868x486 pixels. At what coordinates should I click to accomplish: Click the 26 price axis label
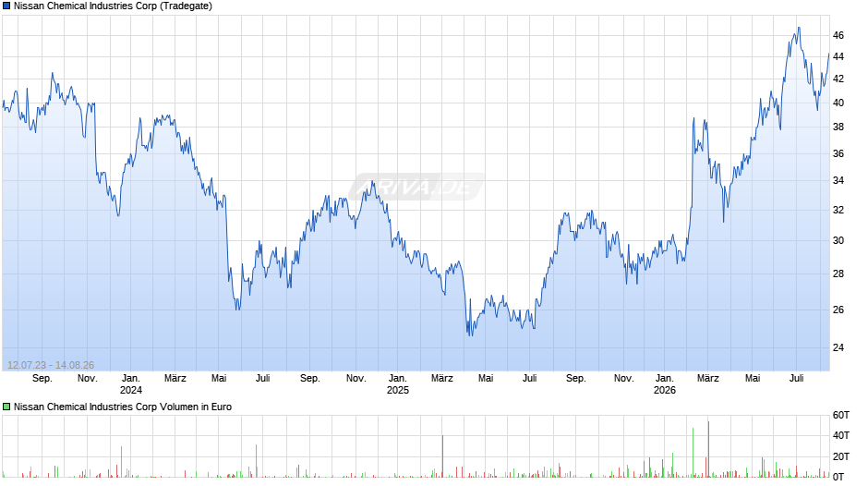[838, 310]
